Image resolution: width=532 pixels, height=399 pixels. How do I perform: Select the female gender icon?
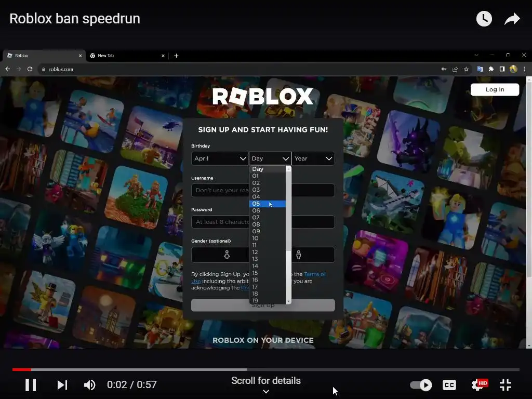(x=227, y=255)
